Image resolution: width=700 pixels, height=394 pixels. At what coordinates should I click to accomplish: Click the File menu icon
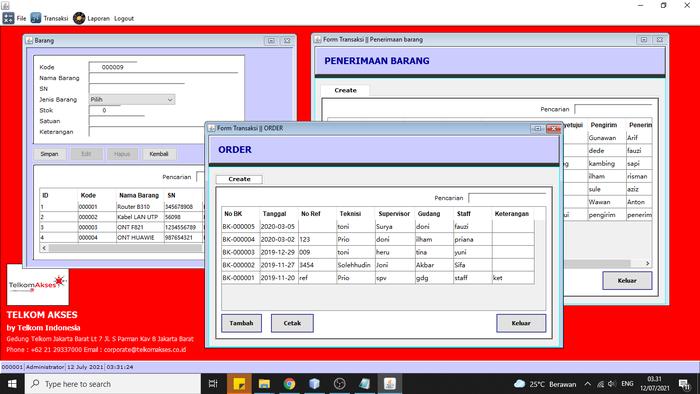pos(8,18)
